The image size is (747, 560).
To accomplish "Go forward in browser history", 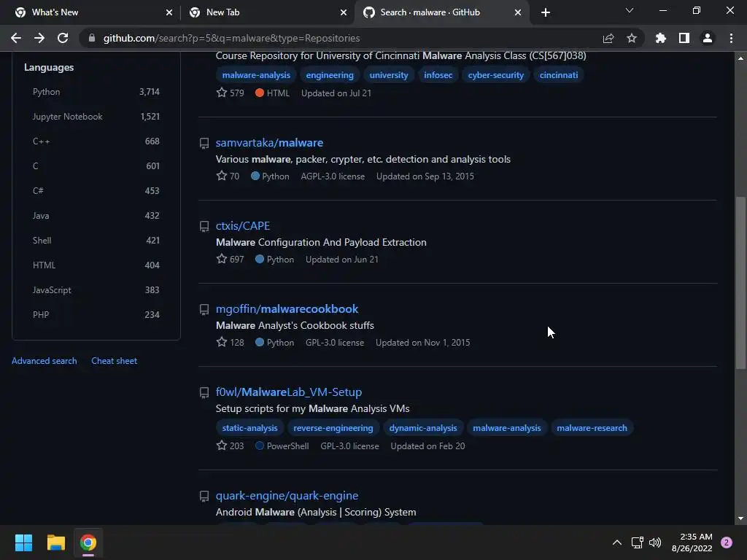I will coord(39,38).
